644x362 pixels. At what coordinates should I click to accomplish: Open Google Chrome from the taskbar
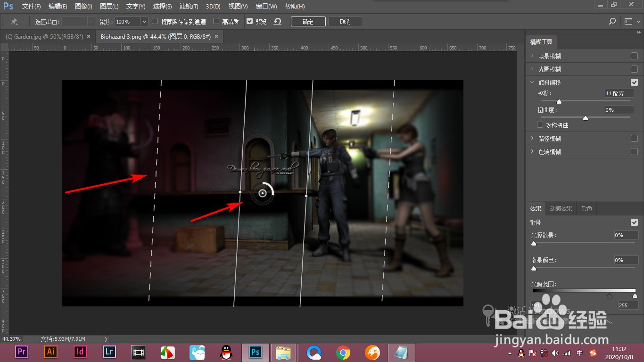pos(343,352)
